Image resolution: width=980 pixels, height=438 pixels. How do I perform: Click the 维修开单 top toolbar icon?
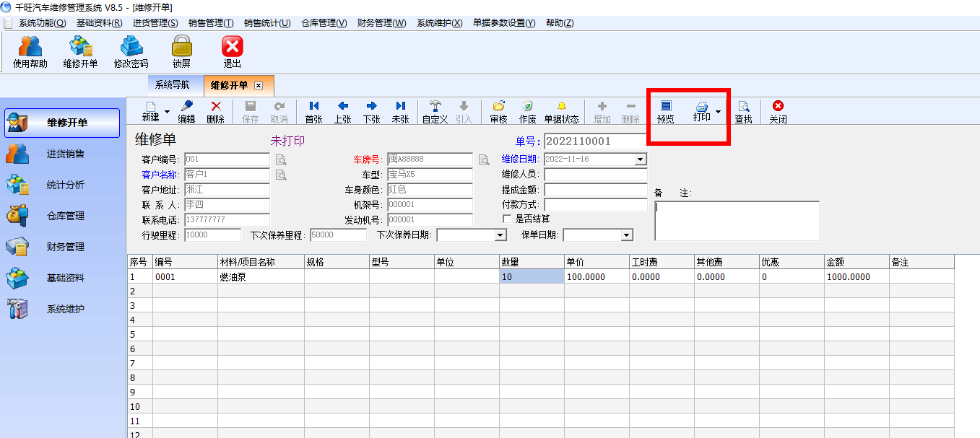coord(80,53)
